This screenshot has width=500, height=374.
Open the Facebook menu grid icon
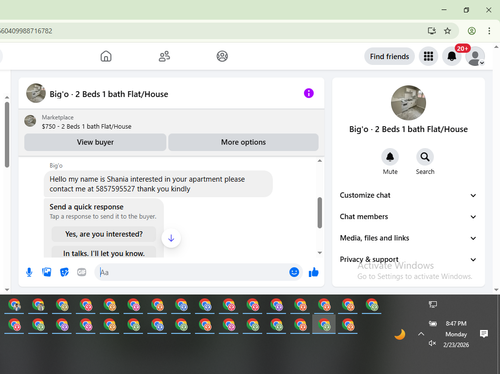coord(428,56)
